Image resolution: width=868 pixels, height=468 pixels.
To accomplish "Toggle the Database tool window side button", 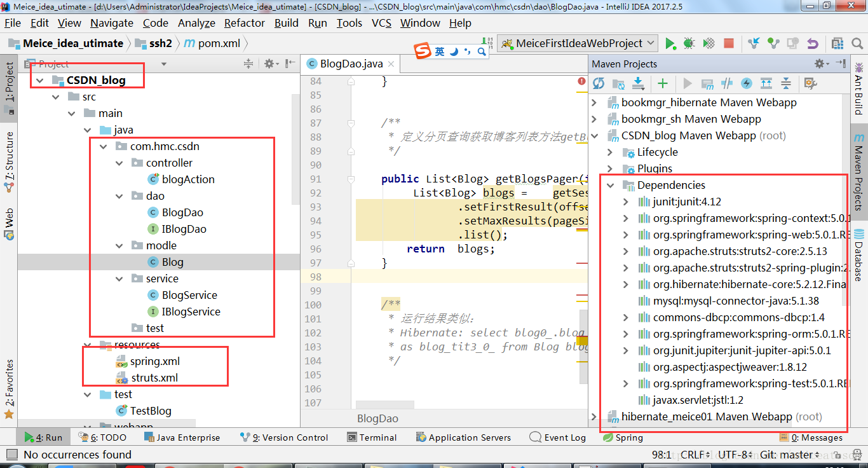I will [x=859, y=254].
